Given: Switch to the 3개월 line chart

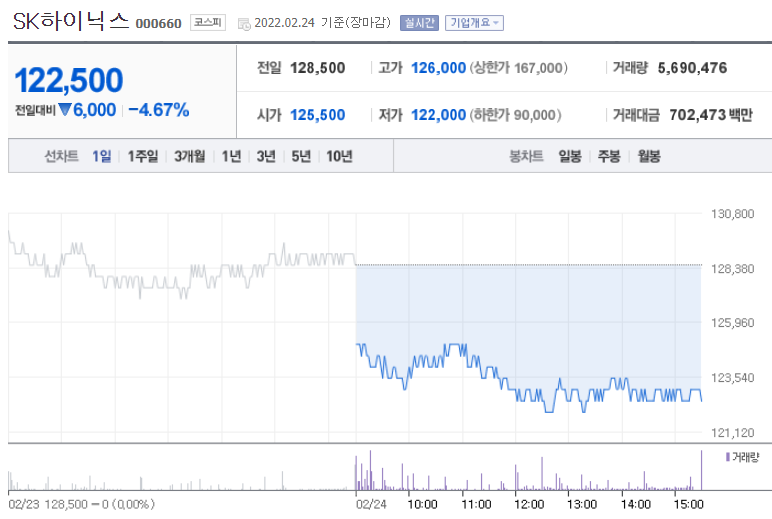Looking at the screenshot, I should (190, 156).
